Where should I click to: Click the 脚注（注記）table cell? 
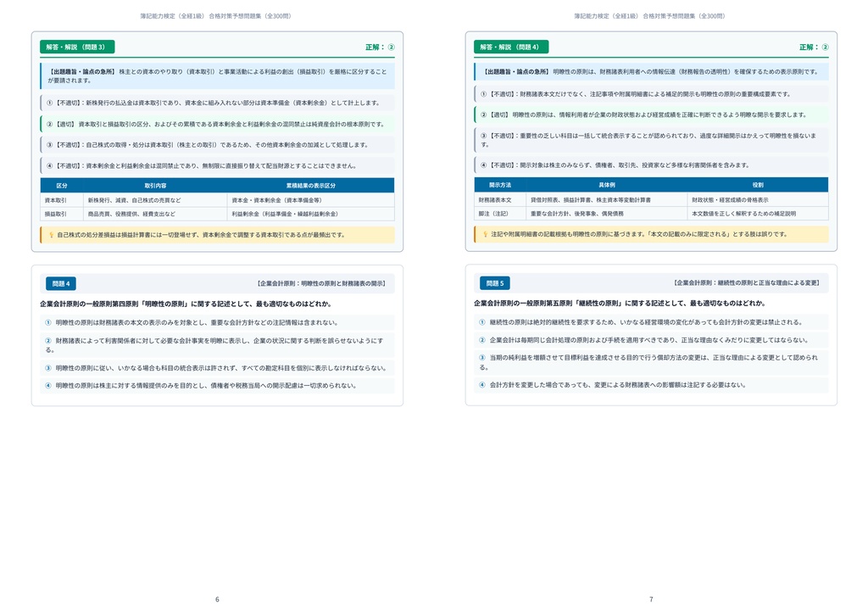coord(500,213)
